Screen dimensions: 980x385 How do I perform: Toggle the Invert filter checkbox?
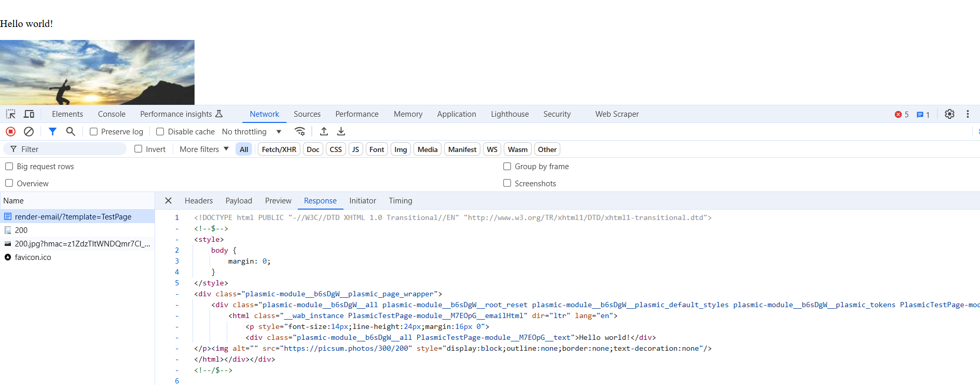click(139, 149)
